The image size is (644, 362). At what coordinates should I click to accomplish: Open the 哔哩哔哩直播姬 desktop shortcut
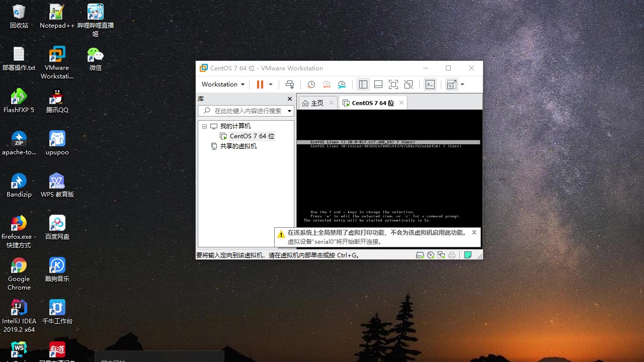coord(96,21)
